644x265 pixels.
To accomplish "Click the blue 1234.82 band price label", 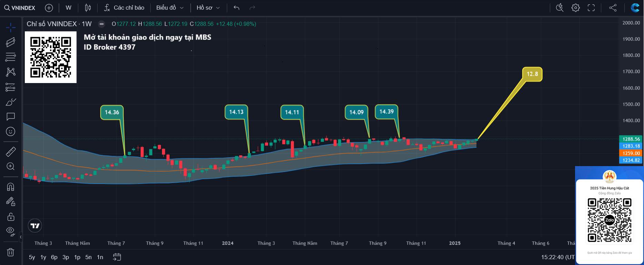I will pos(631,160).
